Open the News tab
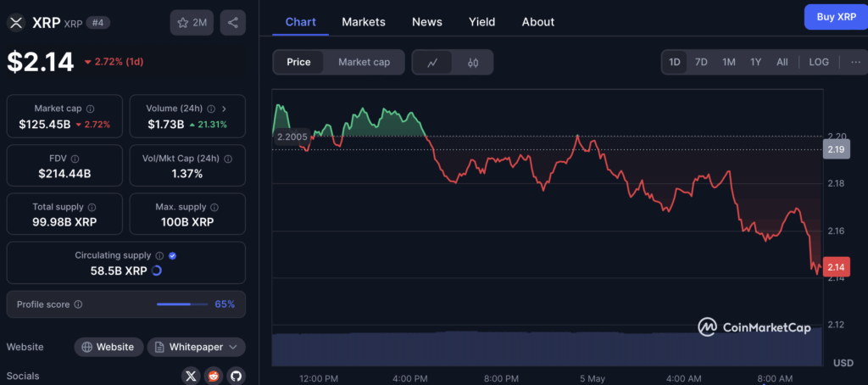 coord(427,22)
